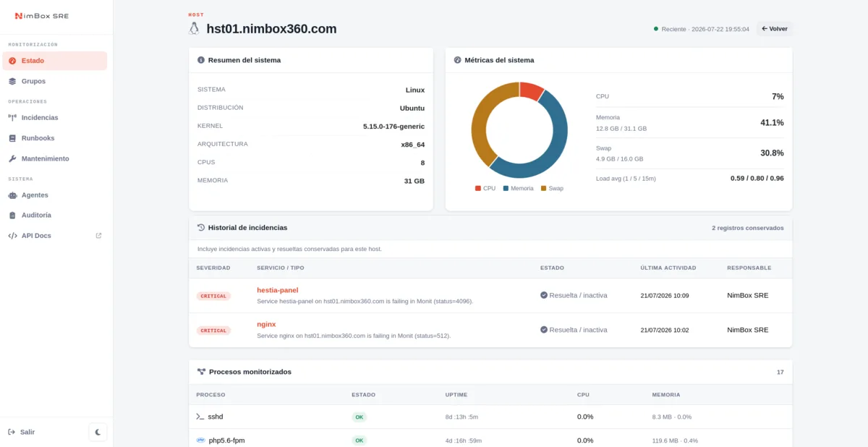
Task: Click '2 registros conservados' label
Action: pyautogui.click(x=747, y=228)
